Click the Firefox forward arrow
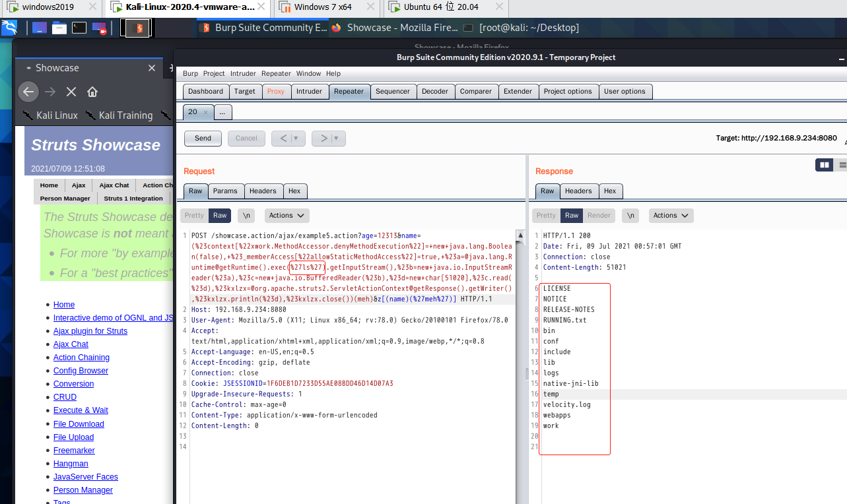The width and height of the screenshot is (847, 504). (50, 92)
